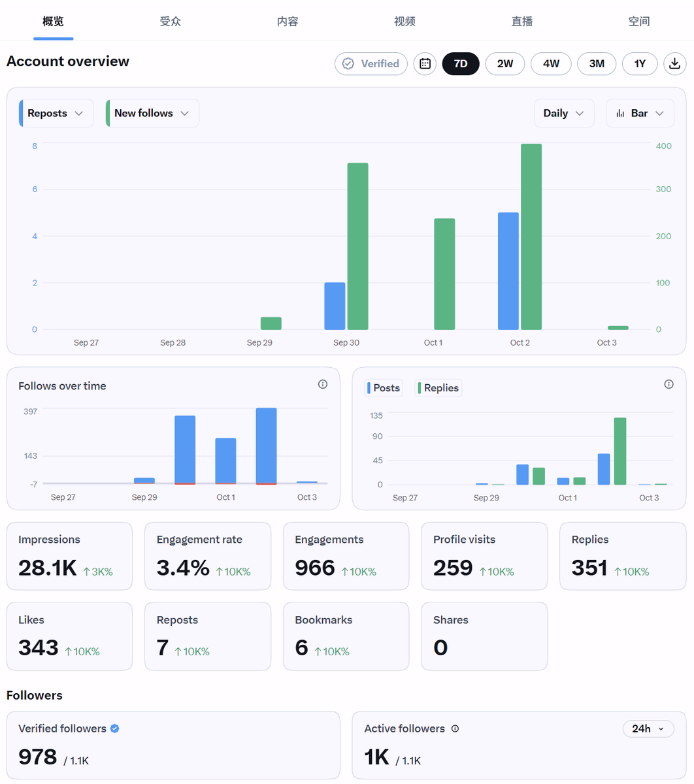Select the Impressions 28.1K stat card
694x784 pixels.
point(69,556)
